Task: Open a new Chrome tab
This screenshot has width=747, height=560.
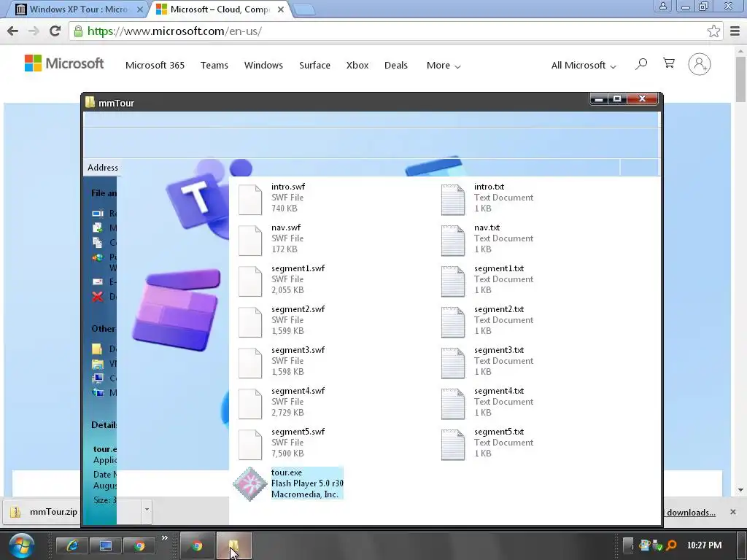Action: pyautogui.click(x=303, y=9)
